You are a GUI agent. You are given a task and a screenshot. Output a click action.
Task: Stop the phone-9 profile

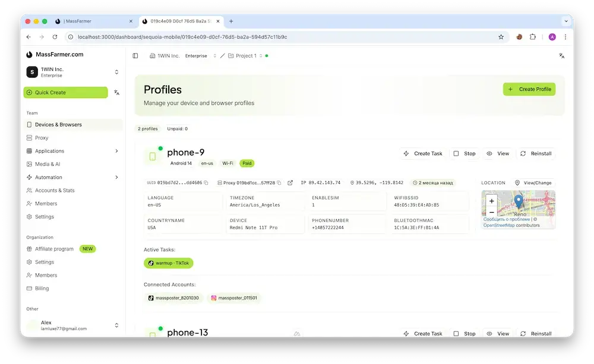(465, 153)
